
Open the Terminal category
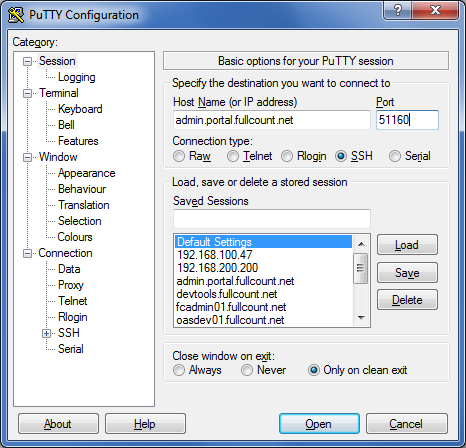59,93
